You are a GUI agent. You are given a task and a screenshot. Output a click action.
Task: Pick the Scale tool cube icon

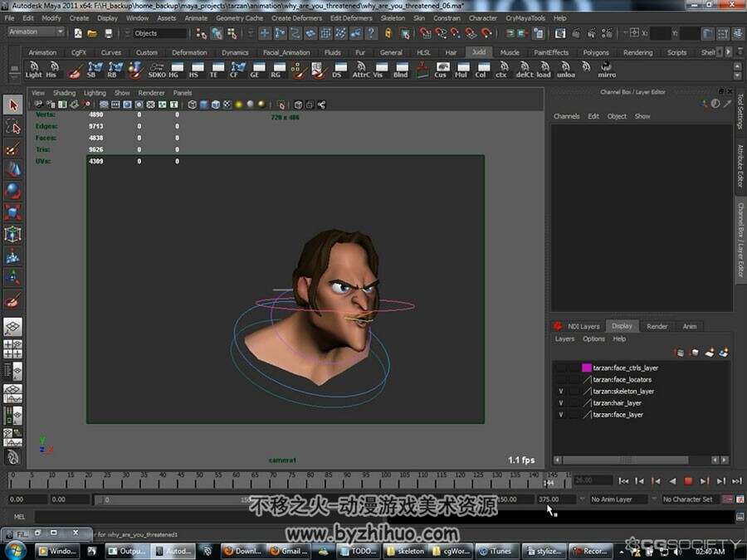pos(12,212)
